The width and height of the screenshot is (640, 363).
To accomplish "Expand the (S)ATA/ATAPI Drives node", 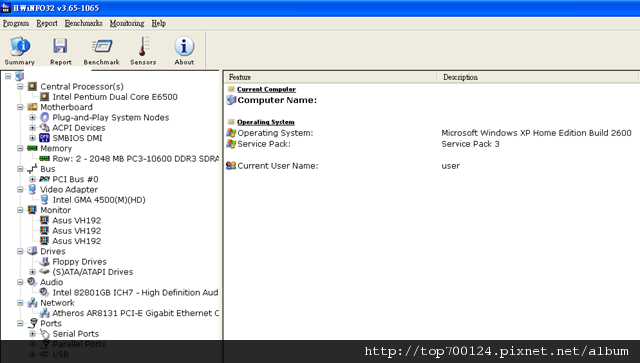I will click(32, 272).
